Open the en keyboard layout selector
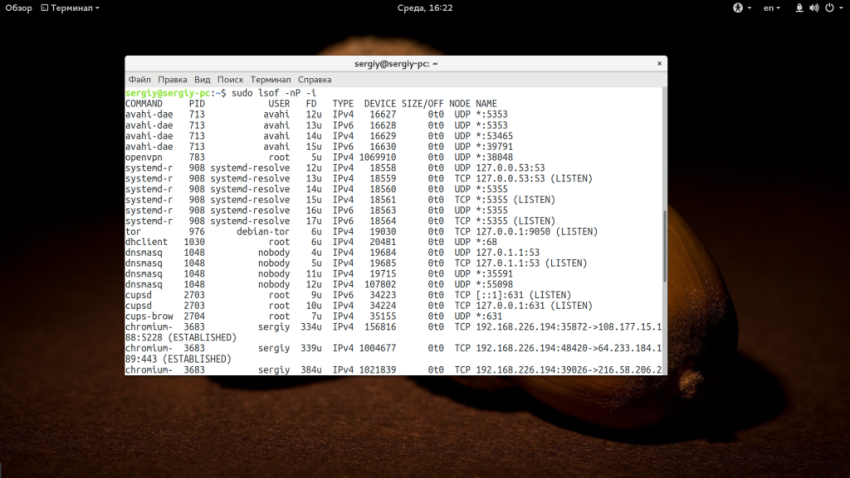This screenshot has width=850, height=478. (x=771, y=8)
